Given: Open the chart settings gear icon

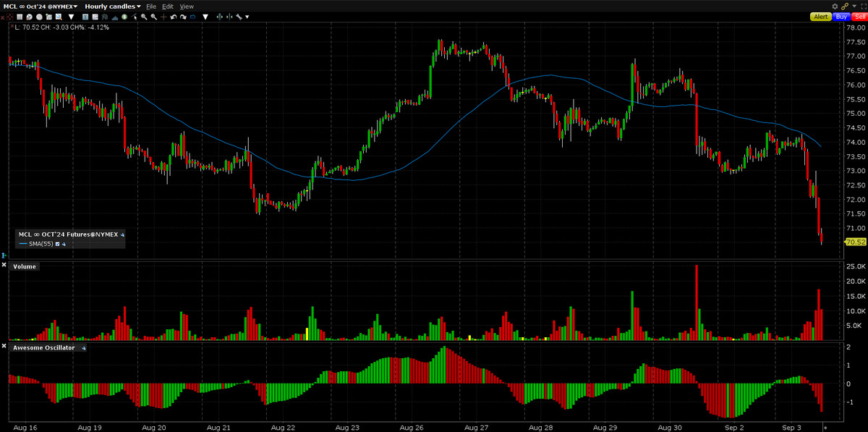Looking at the screenshot, I should pyautogui.click(x=834, y=6).
